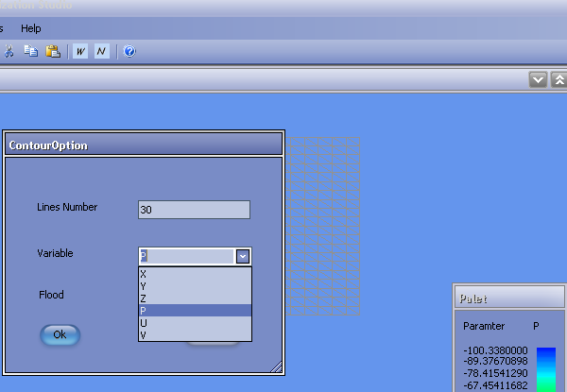Click the Variable label

tap(55, 253)
